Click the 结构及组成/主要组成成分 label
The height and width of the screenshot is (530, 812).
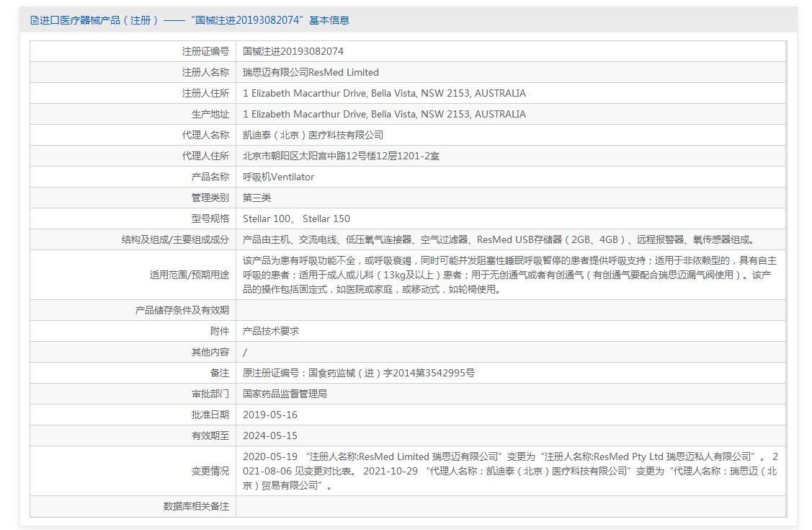175,239
